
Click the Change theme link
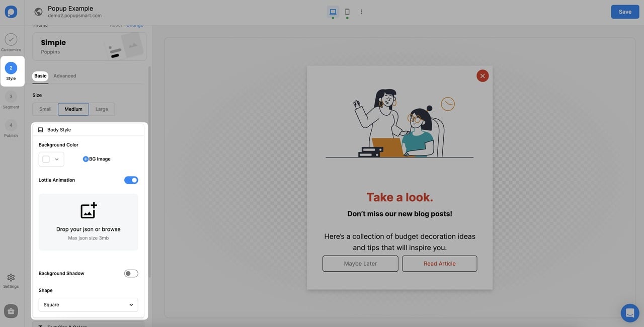tap(135, 25)
